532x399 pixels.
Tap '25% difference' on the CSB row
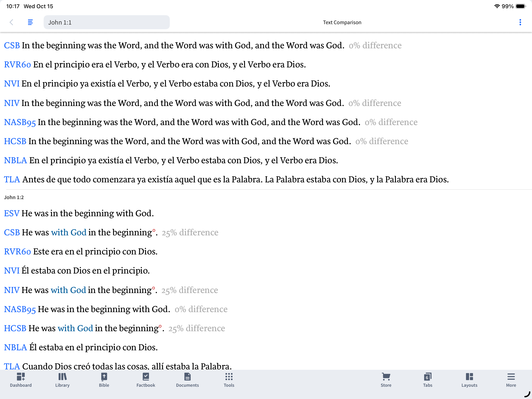190,233
